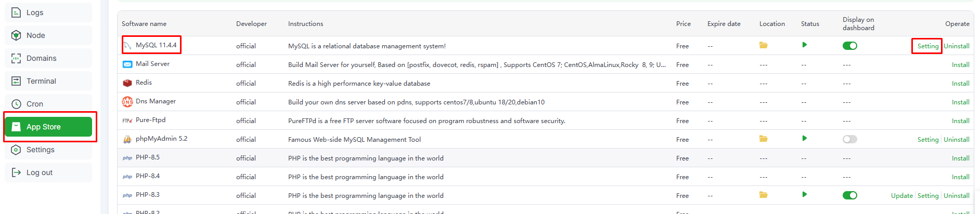Click the App Store bag icon

[16, 127]
